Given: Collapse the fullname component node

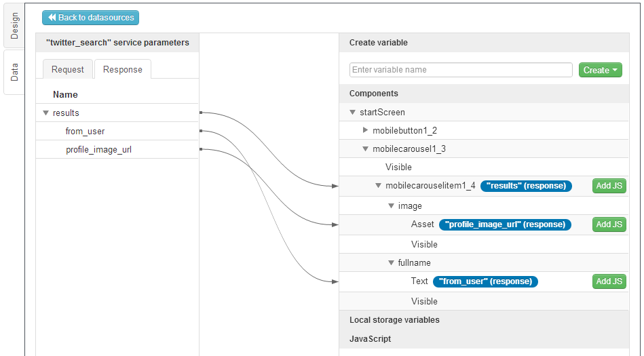Looking at the screenshot, I should tap(392, 263).
